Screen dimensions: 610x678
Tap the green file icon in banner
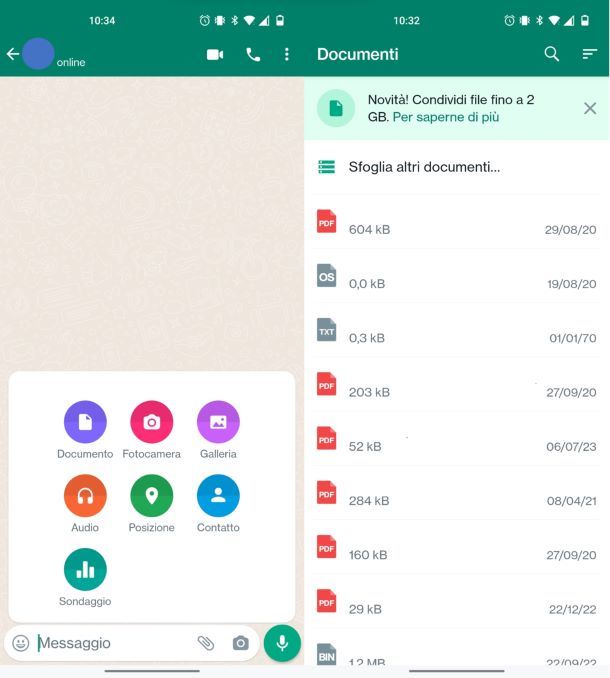tap(336, 108)
